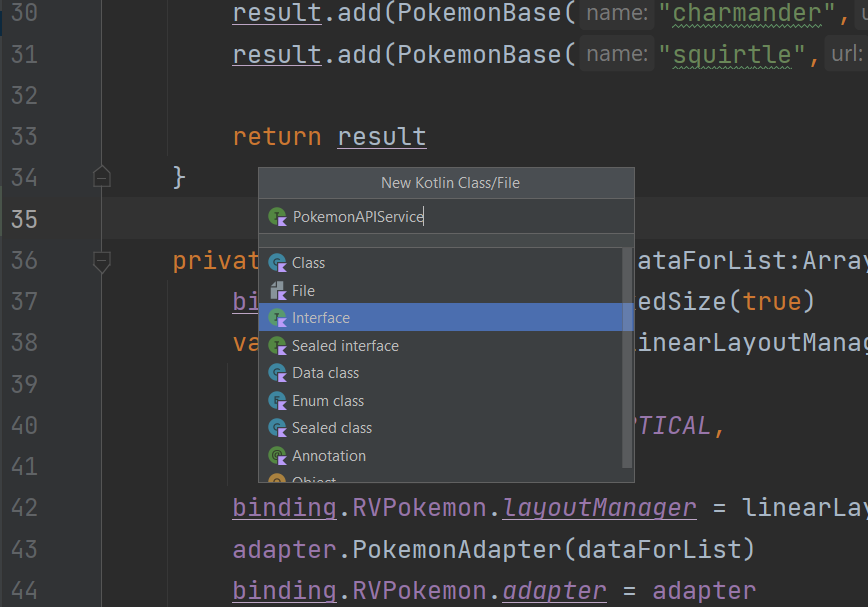
Task: Click the Enum class icon
Action: [x=277, y=401]
